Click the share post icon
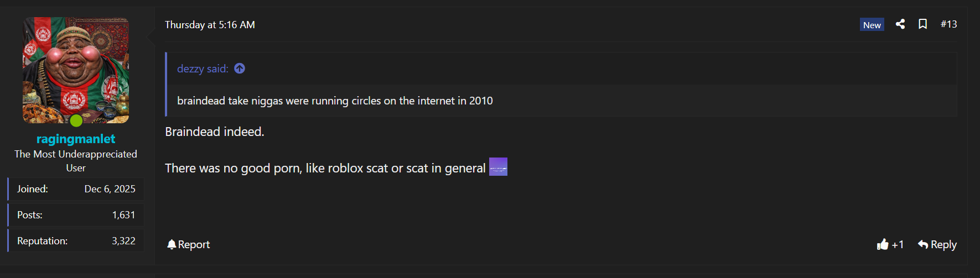Screen dimensions: 980x278 pos(900,24)
